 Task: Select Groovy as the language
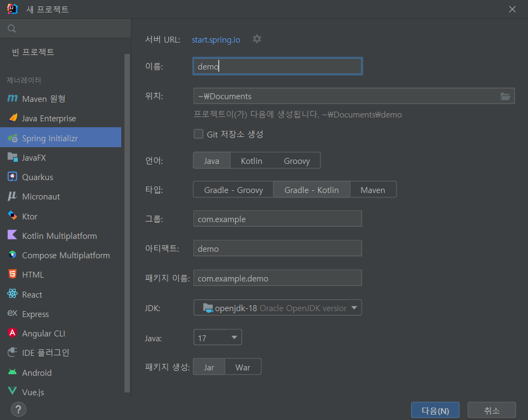297,161
